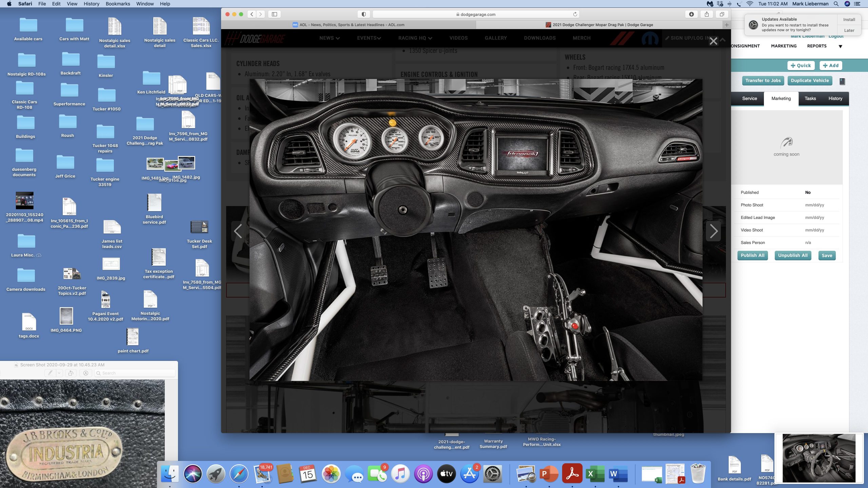
Task: Click Later on updates notification
Action: point(849,30)
